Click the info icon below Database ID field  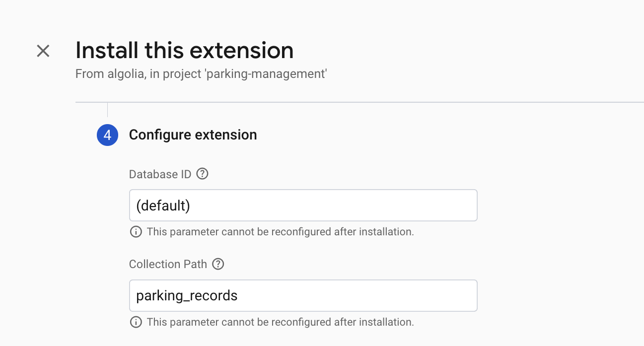click(136, 232)
